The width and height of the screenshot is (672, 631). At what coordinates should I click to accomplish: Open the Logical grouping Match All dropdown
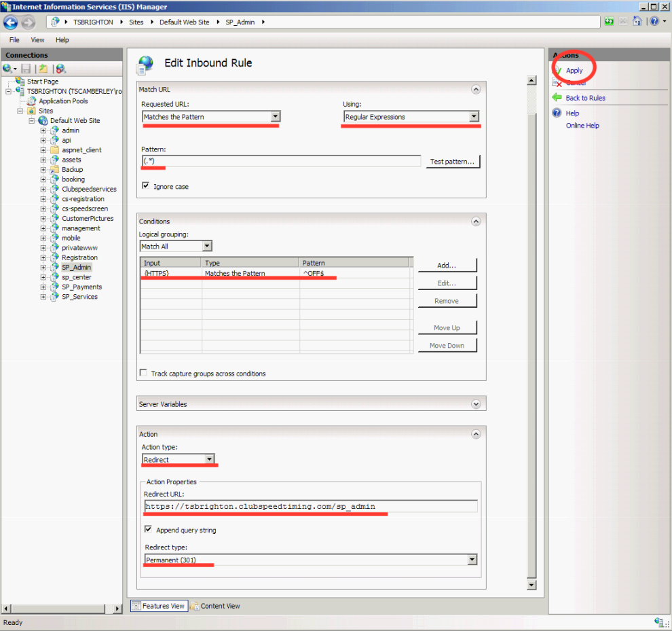pyautogui.click(x=207, y=247)
